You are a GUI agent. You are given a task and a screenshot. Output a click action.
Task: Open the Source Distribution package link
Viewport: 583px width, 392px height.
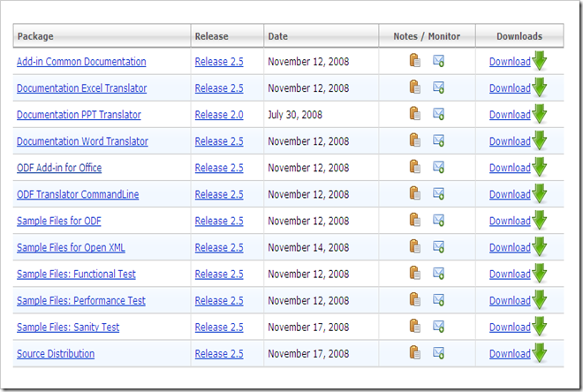click(x=56, y=354)
